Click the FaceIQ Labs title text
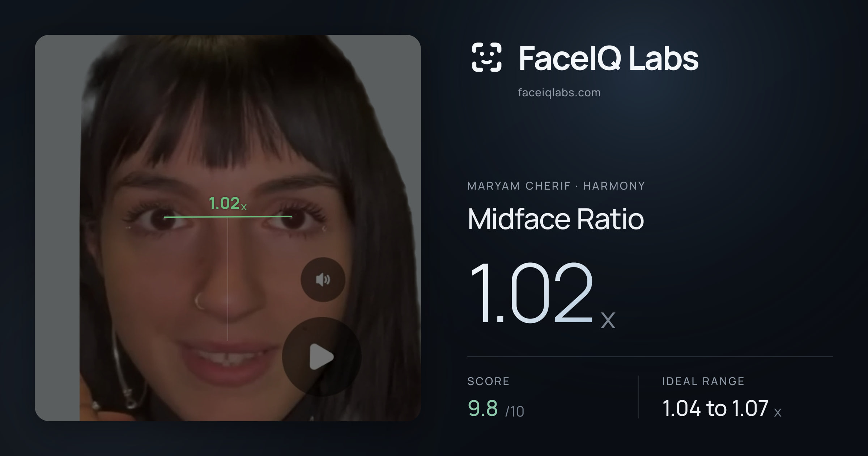Image resolution: width=868 pixels, height=456 pixels. coord(608,58)
